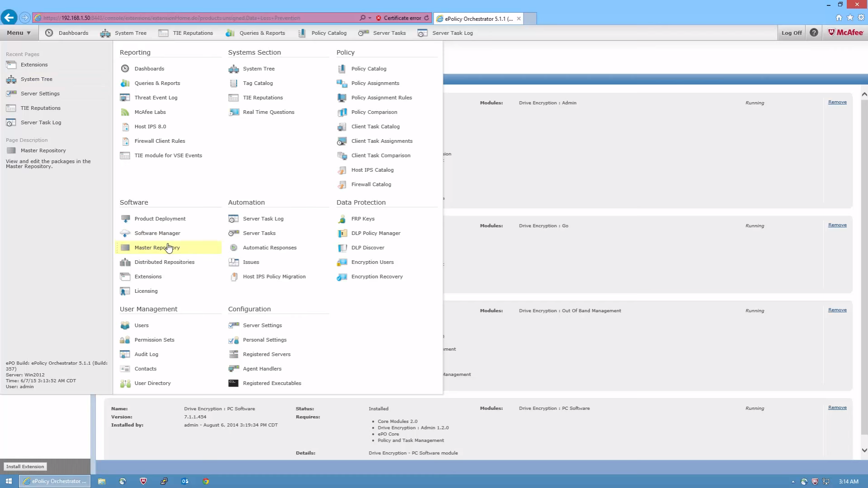Click the Encryption Recovery icon
This screenshot has width=868, height=488.
pyautogui.click(x=342, y=277)
